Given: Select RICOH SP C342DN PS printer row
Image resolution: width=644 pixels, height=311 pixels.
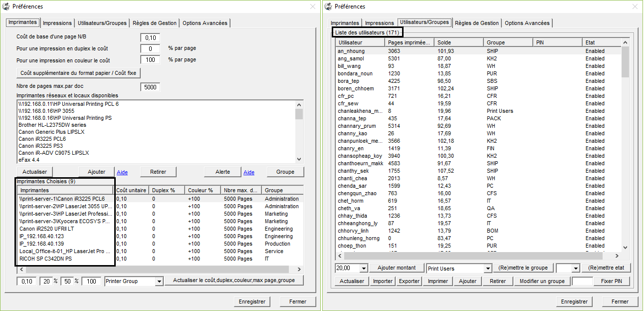Looking at the screenshot, I should (x=159, y=259).
